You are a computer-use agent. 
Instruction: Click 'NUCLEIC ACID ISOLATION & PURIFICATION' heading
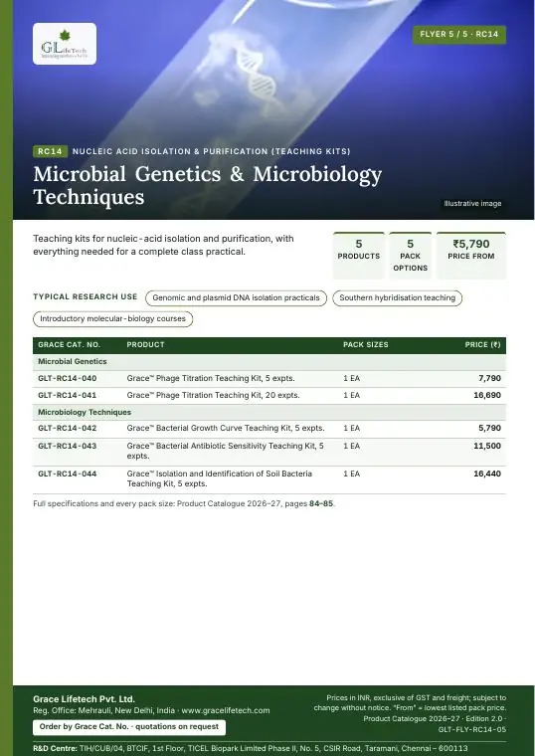211,151
